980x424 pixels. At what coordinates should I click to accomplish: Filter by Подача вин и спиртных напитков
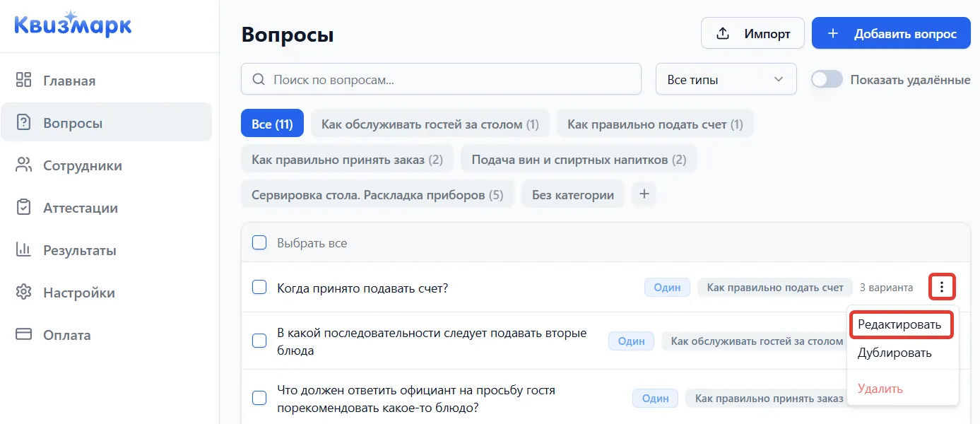point(579,159)
